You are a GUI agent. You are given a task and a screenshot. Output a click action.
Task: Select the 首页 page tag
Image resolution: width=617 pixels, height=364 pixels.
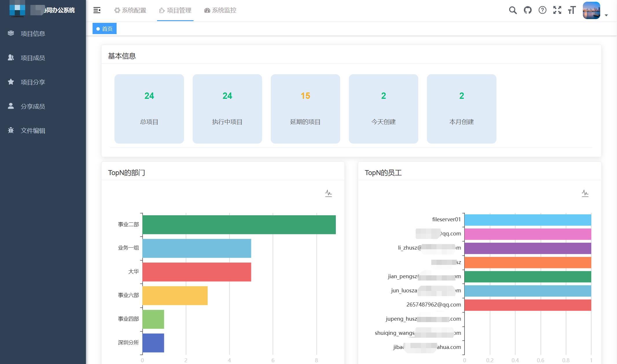(x=104, y=29)
